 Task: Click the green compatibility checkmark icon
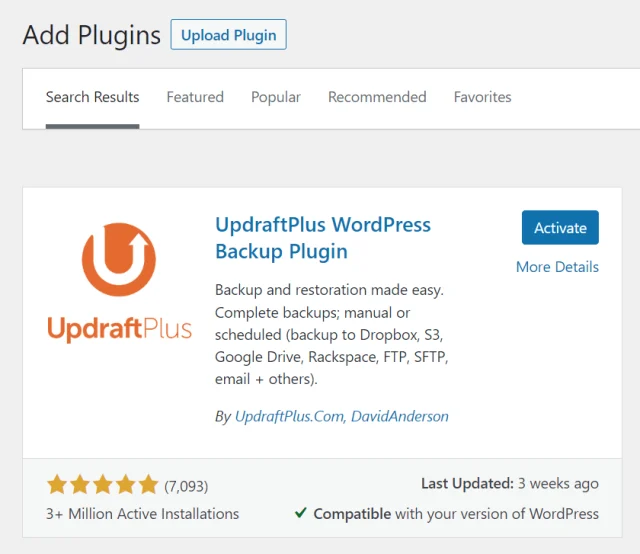300,513
